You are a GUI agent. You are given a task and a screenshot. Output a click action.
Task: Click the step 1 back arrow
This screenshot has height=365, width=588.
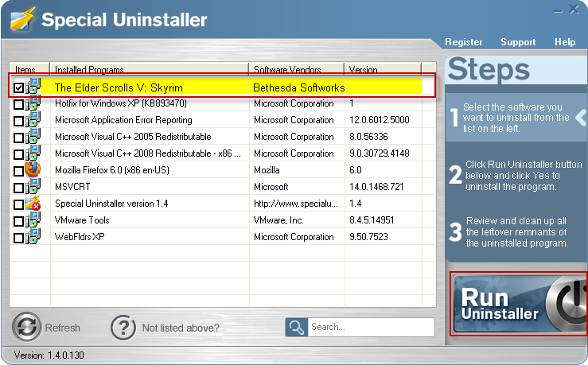581,118
